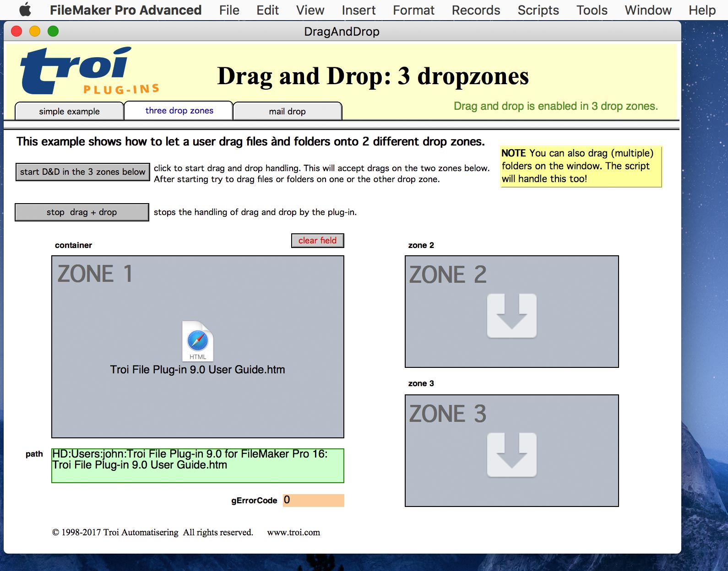The width and height of the screenshot is (728, 571).
Task: Click the 'This example shows how' heading
Action: pos(250,142)
